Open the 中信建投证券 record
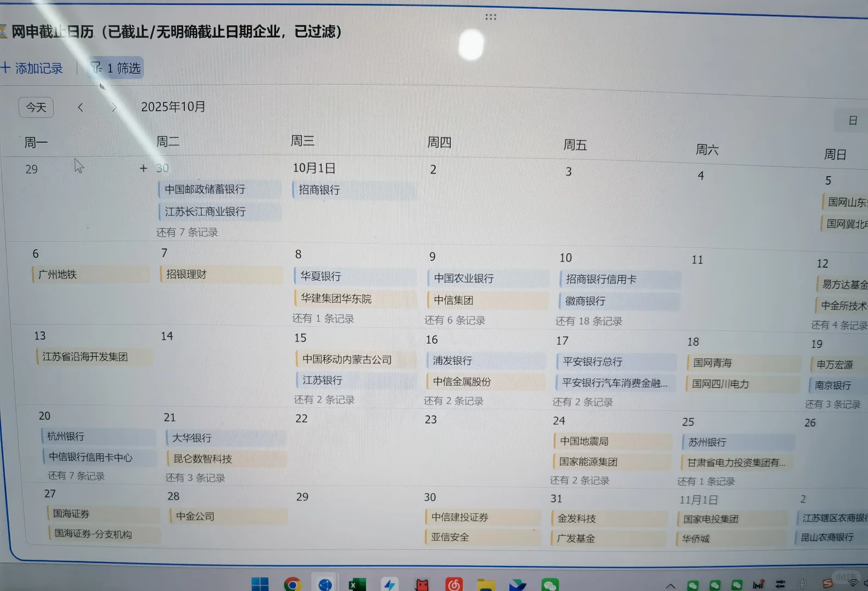 [482, 517]
